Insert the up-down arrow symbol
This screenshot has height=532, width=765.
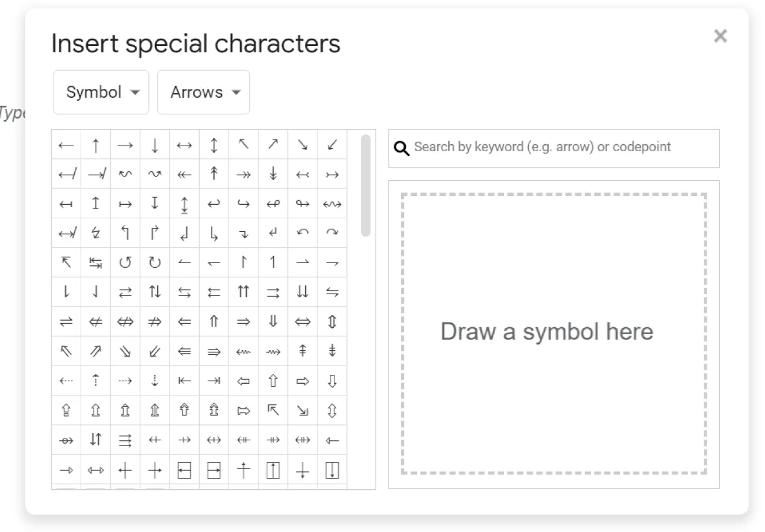pos(213,144)
